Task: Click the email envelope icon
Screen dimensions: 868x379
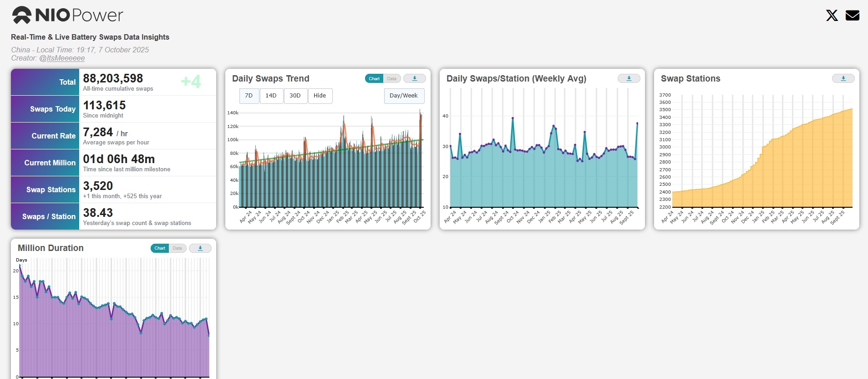Action: [x=852, y=15]
